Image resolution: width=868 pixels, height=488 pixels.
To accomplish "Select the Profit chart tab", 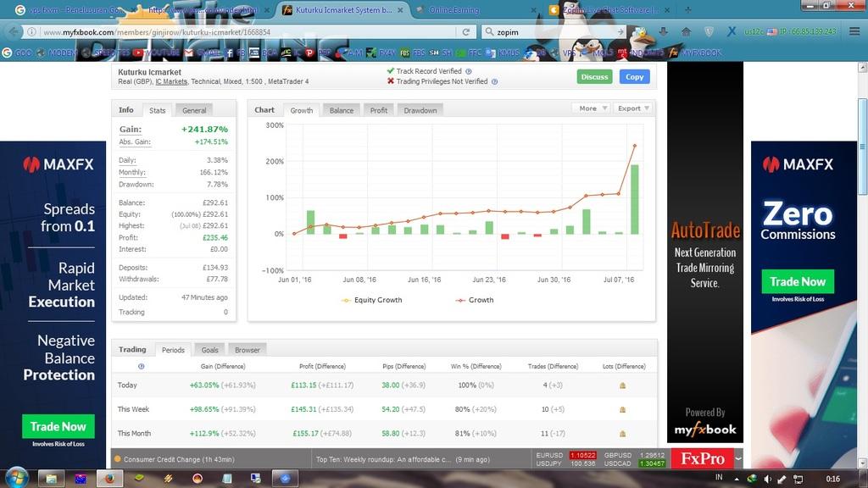I will tap(379, 110).
